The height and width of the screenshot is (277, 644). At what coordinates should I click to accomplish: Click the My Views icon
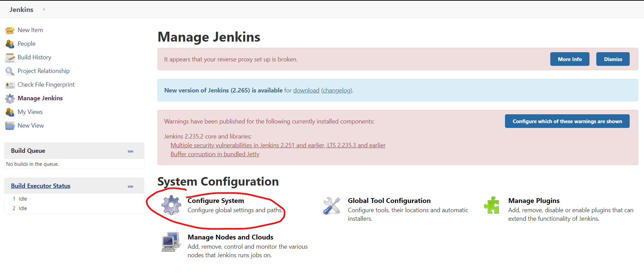(10, 112)
